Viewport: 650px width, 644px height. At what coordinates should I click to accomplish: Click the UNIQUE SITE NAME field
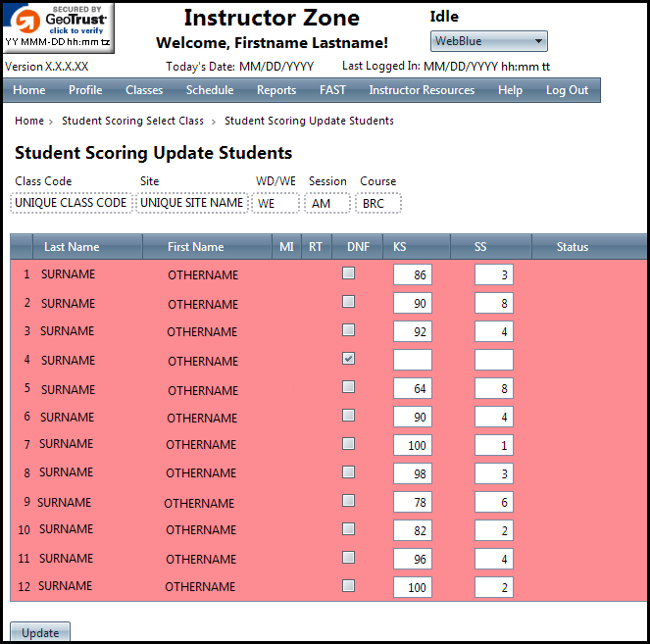click(192, 203)
